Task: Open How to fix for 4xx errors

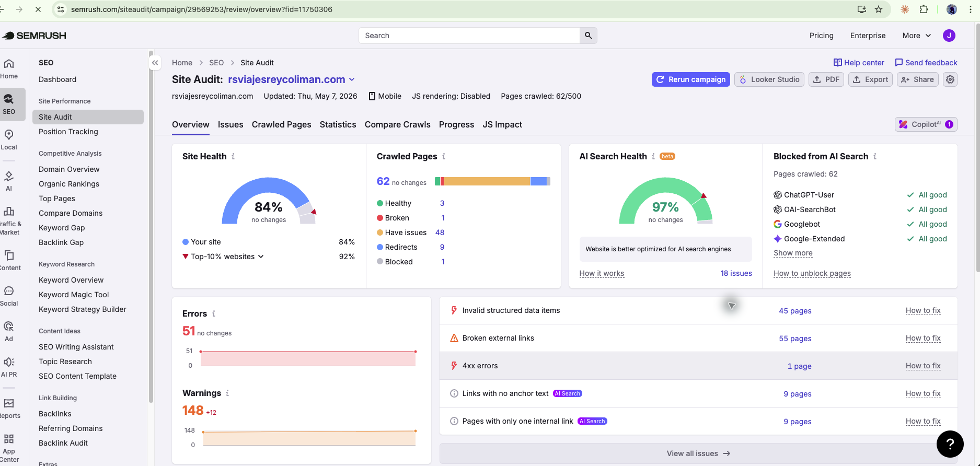Action: (923, 366)
